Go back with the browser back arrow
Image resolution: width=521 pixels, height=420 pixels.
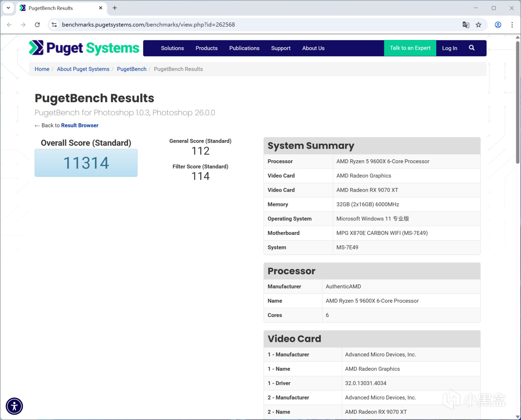[9, 25]
